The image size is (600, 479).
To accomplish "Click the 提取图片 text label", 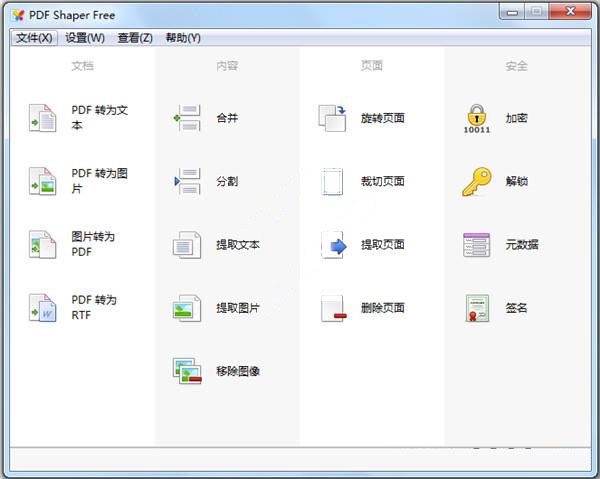I will click(x=238, y=308).
